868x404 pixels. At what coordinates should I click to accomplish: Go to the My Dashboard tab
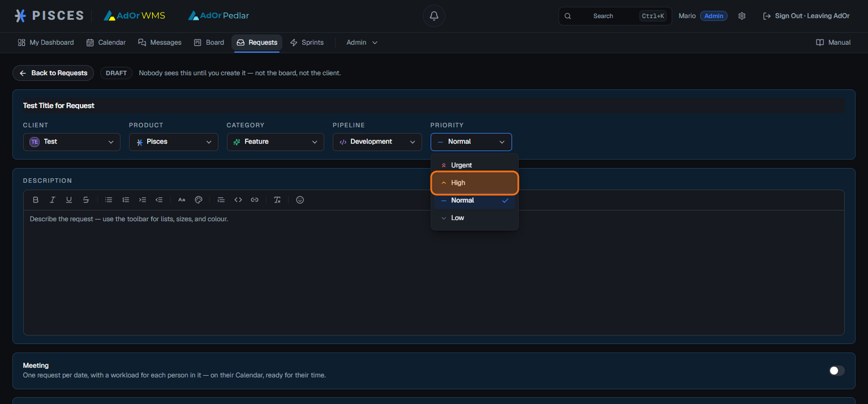click(x=46, y=42)
